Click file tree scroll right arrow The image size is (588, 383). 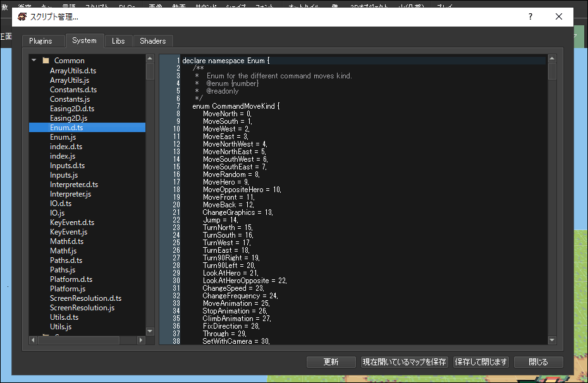[x=142, y=340]
